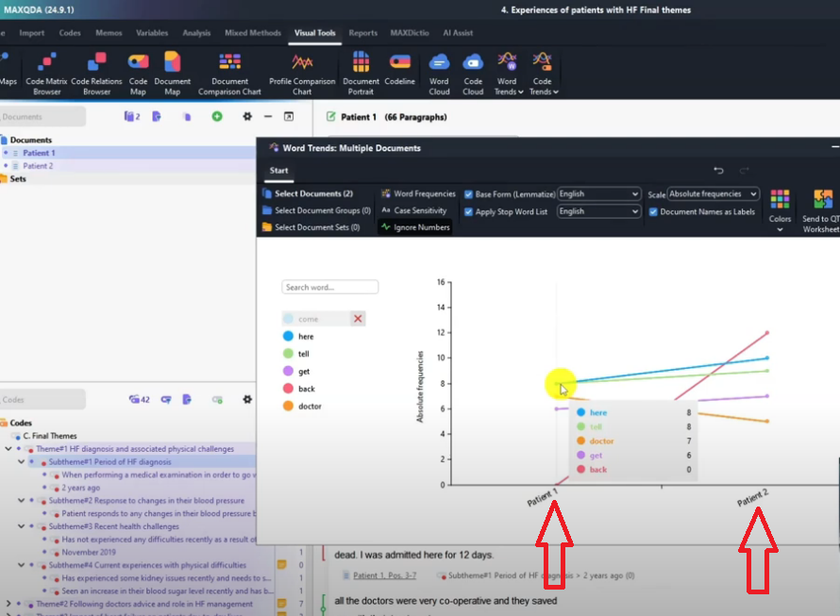The height and width of the screenshot is (616, 840).
Task: Collapse Subtheme#4 Current experiences code
Action: coord(22,565)
